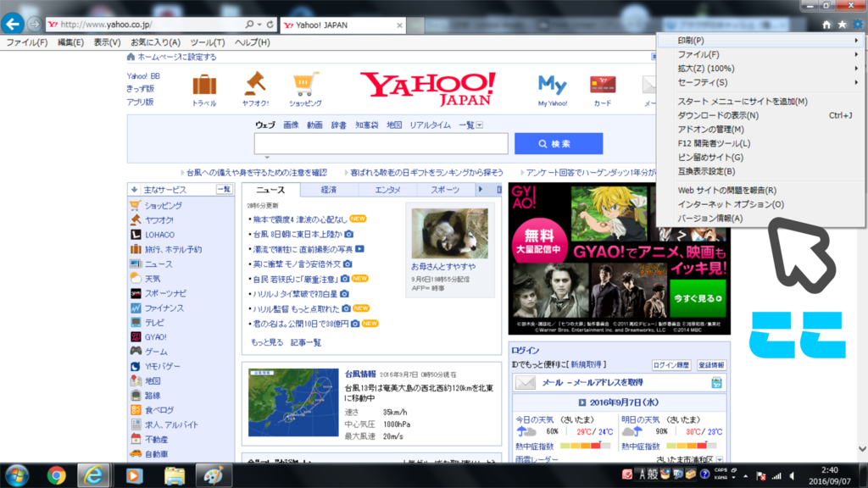The width and height of the screenshot is (868, 488).
Task: Click the GYAO! icon in services list
Action: [x=136, y=337]
